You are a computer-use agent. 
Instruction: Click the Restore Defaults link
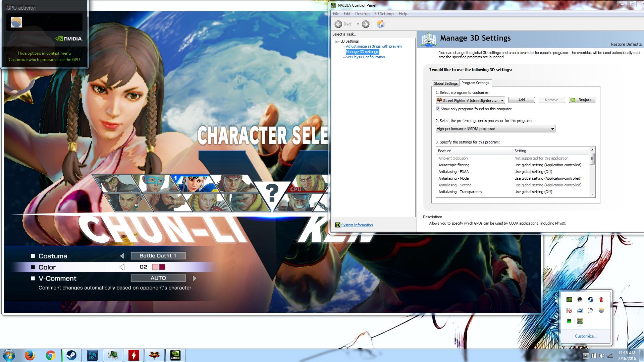click(626, 44)
